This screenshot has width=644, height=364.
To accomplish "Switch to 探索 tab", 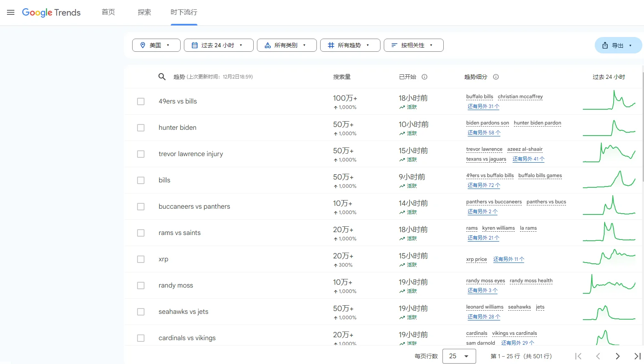I will point(144,12).
